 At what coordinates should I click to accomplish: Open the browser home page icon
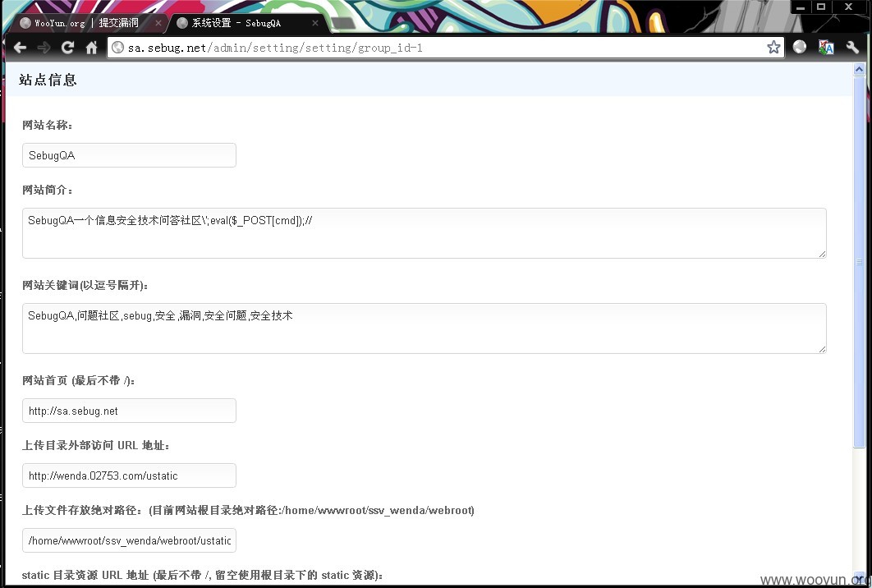pos(92,48)
